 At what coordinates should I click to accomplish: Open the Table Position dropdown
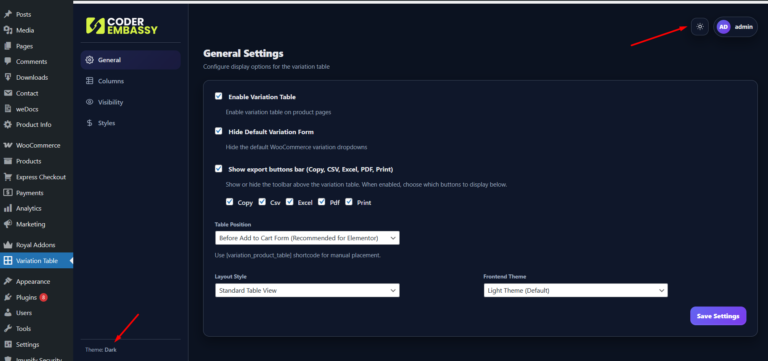click(x=307, y=238)
